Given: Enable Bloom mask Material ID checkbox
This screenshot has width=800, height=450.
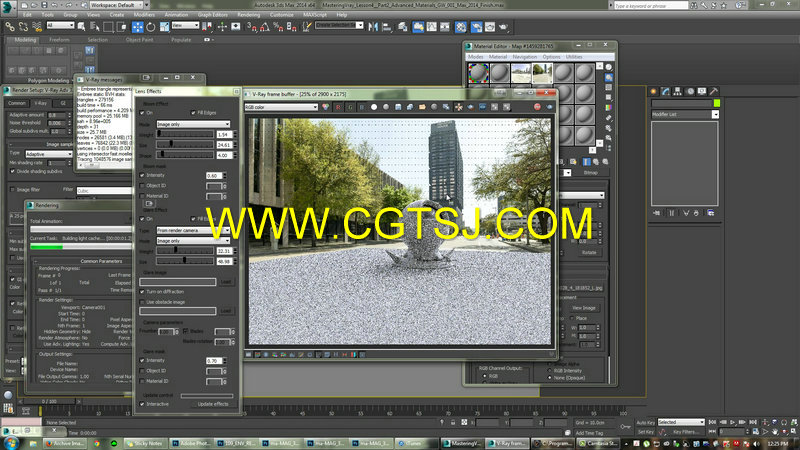Looking at the screenshot, I should (142, 196).
